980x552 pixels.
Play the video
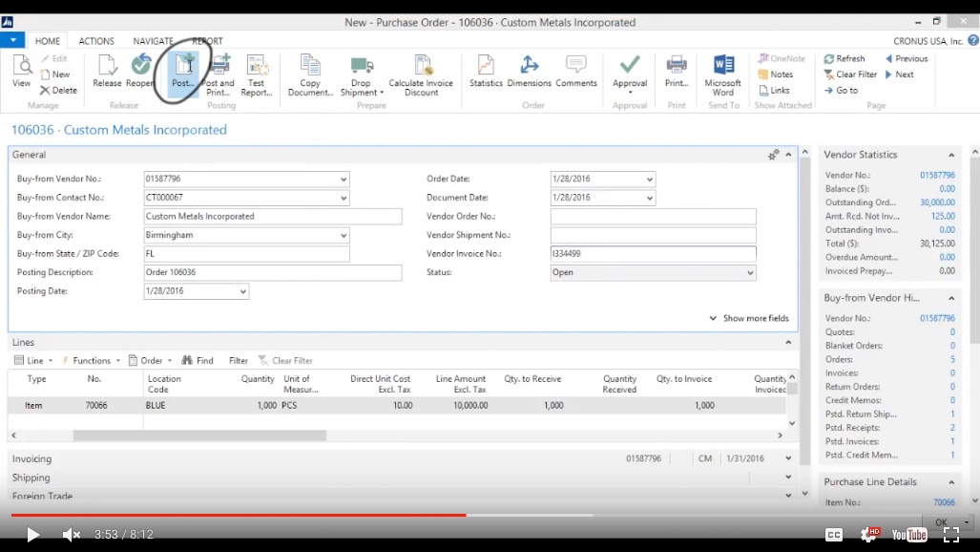pyautogui.click(x=32, y=535)
